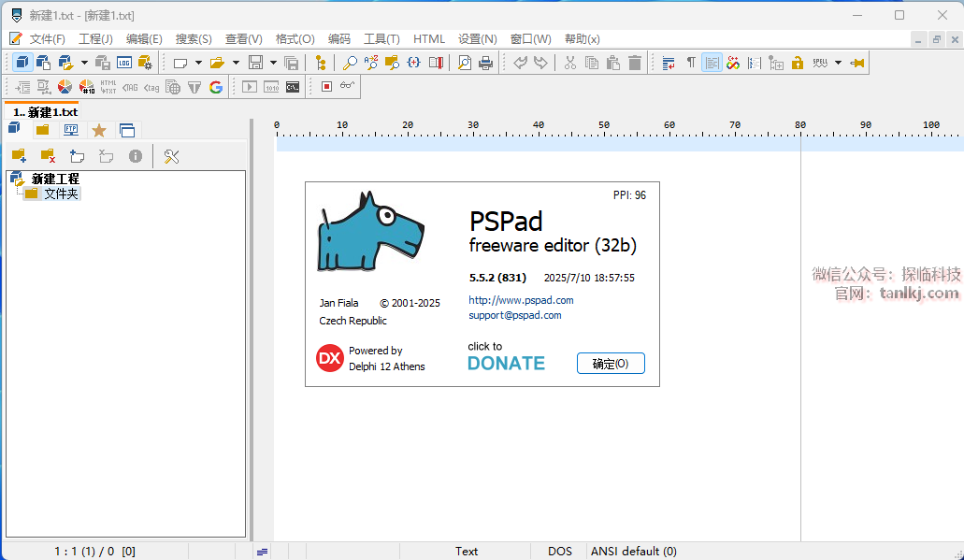
Task: Toggle the highlighted line numbers button
Action: click(712, 63)
